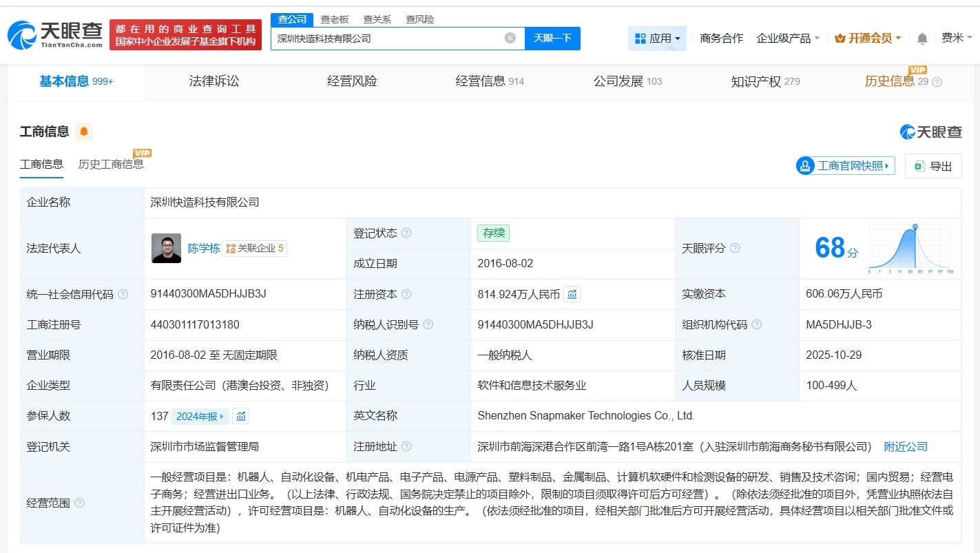Click 陈学栋's profile photo

click(x=167, y=248)
